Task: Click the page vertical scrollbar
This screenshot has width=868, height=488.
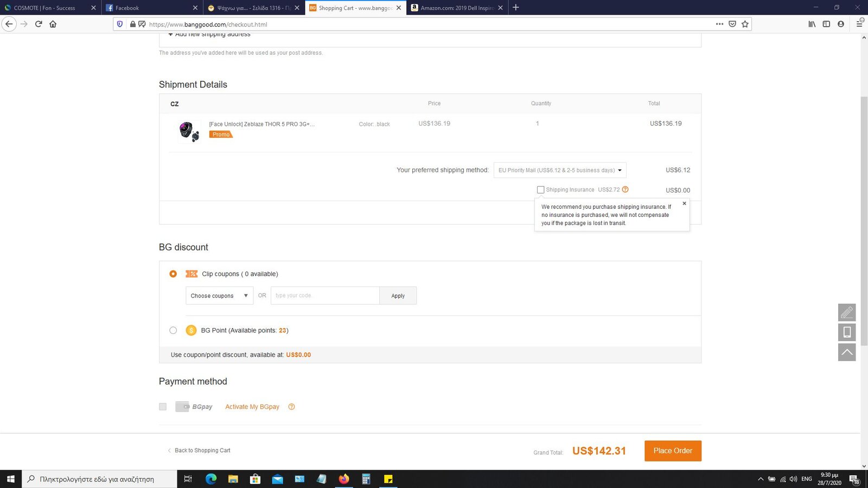Action: 864,221
